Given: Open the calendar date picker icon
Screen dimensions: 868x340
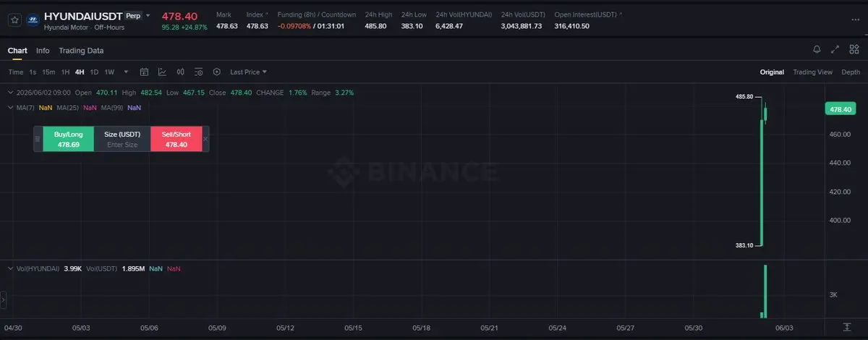Looking at the screenshot, I should tap(144, 72).
